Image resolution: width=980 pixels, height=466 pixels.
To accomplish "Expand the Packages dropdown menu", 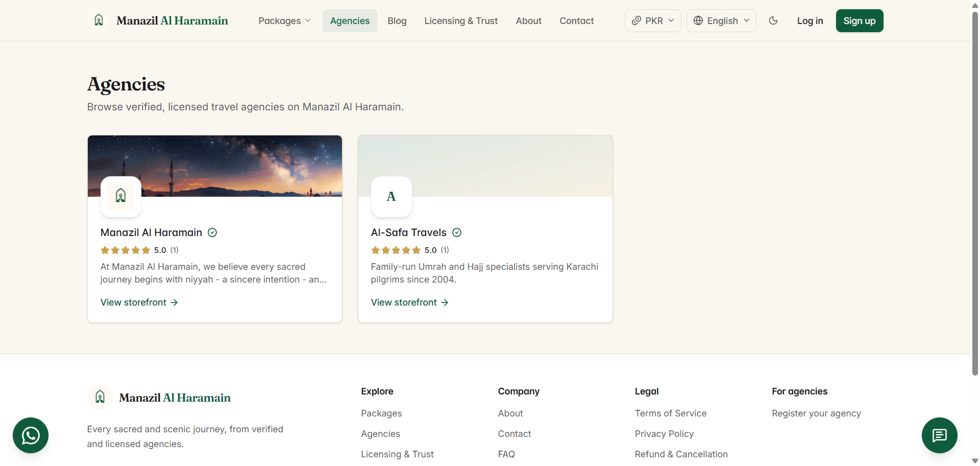I will click(x=284, y=20).
